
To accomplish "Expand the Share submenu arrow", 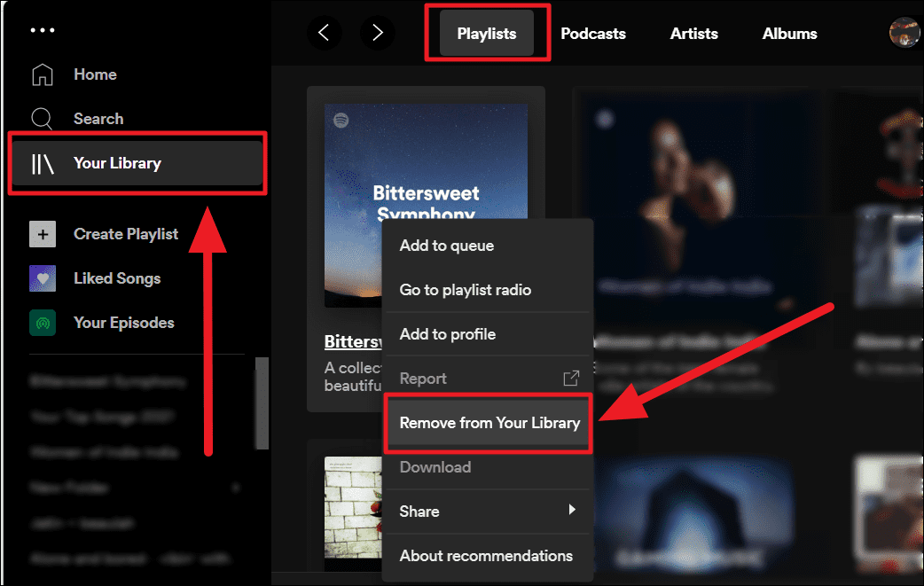I will [572, 510].
